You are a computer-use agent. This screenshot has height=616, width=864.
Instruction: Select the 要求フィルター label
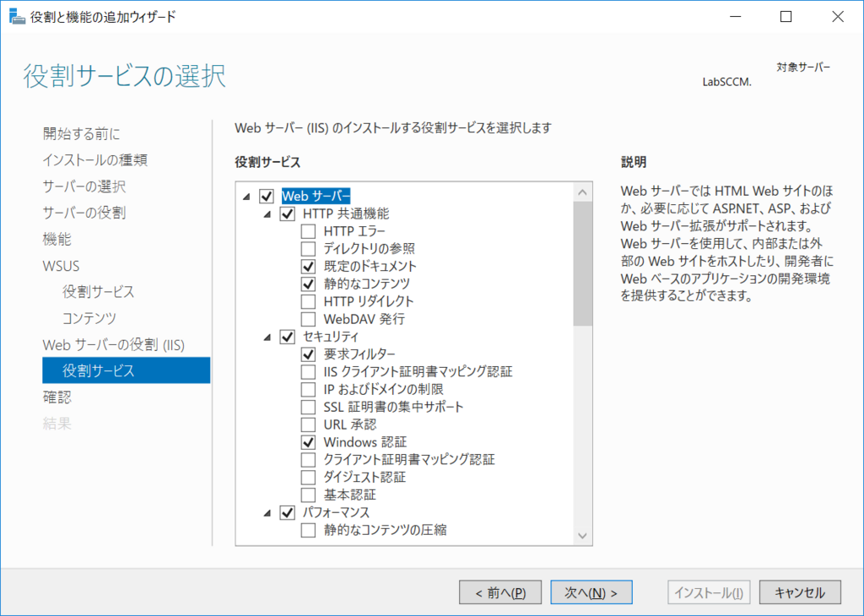[359, 354]
